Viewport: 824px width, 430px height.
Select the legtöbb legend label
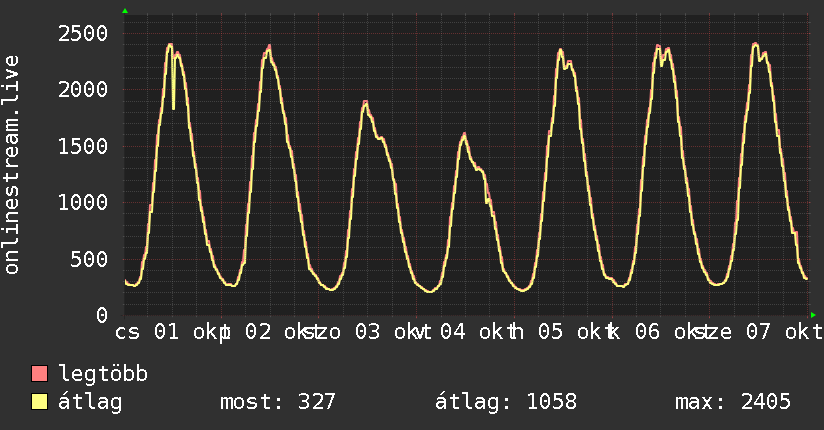[x=103, y=373]
